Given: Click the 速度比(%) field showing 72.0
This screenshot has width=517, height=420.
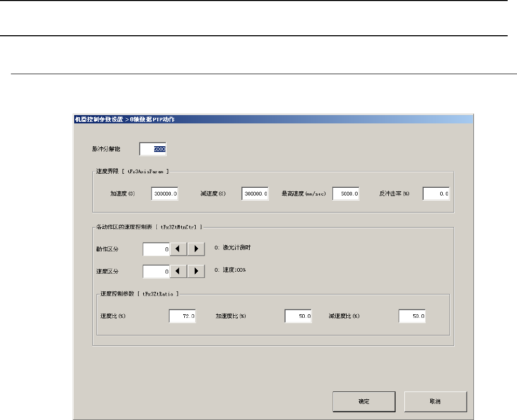Looking at the screenshot, I should tap(182, 316).
